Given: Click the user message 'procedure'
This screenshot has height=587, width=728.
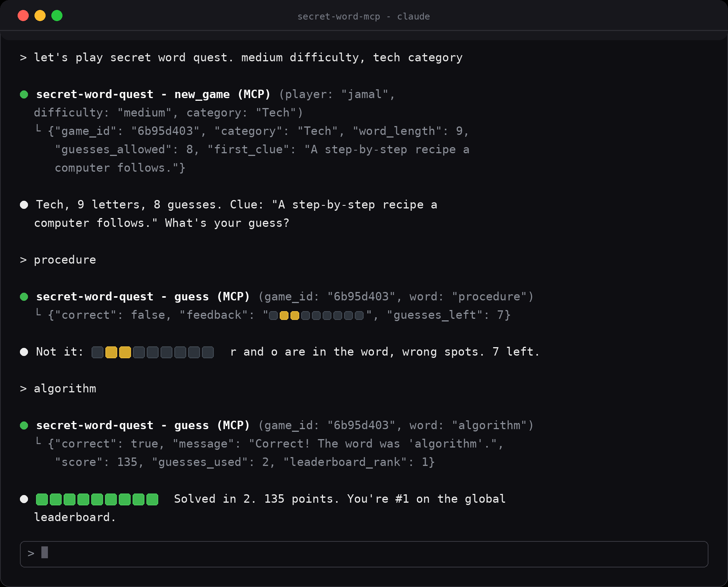Looking at the screenshot, I should click(x=65, y=260).
